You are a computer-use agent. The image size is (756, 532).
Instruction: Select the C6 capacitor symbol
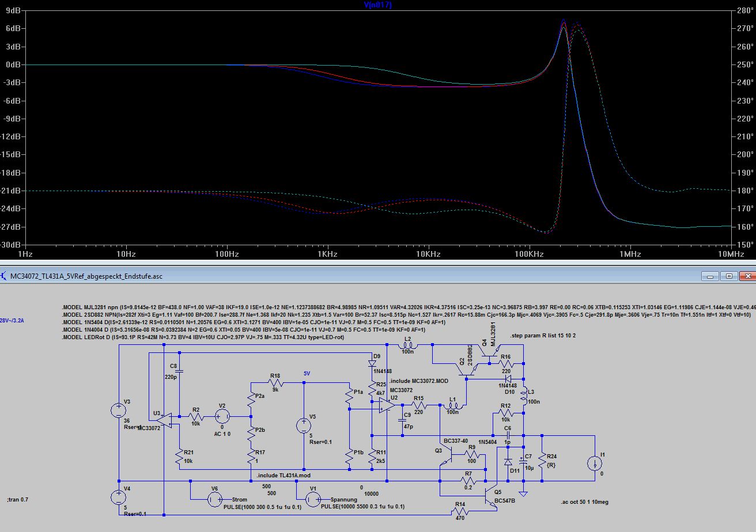(508, 435)
